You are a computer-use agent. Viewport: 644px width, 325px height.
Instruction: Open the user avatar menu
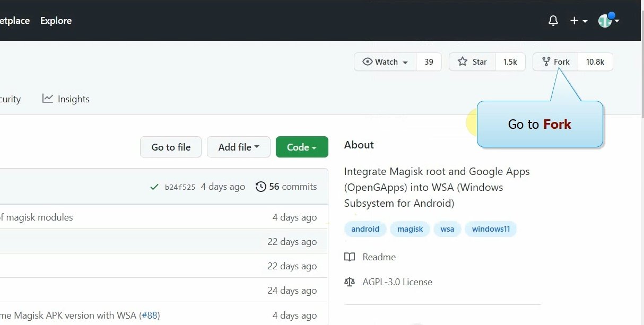tap(608, 20)
